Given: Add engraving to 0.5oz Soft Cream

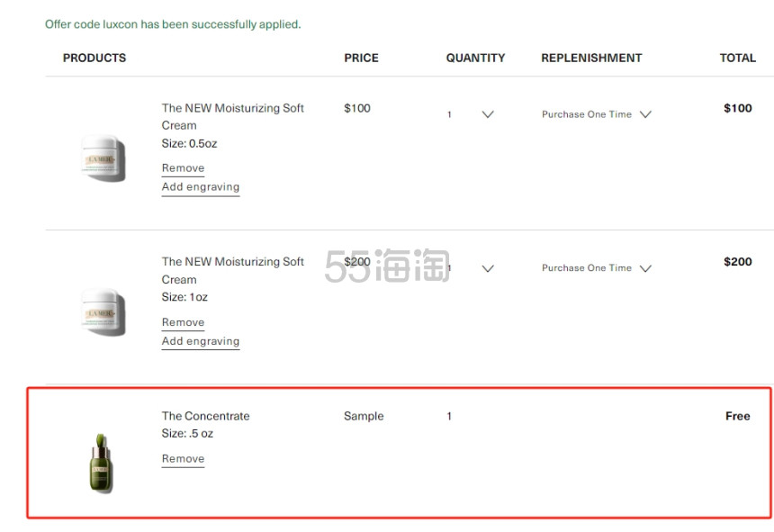Looking at the screenshot, I should pyautogui.click(x=200, y=187).
